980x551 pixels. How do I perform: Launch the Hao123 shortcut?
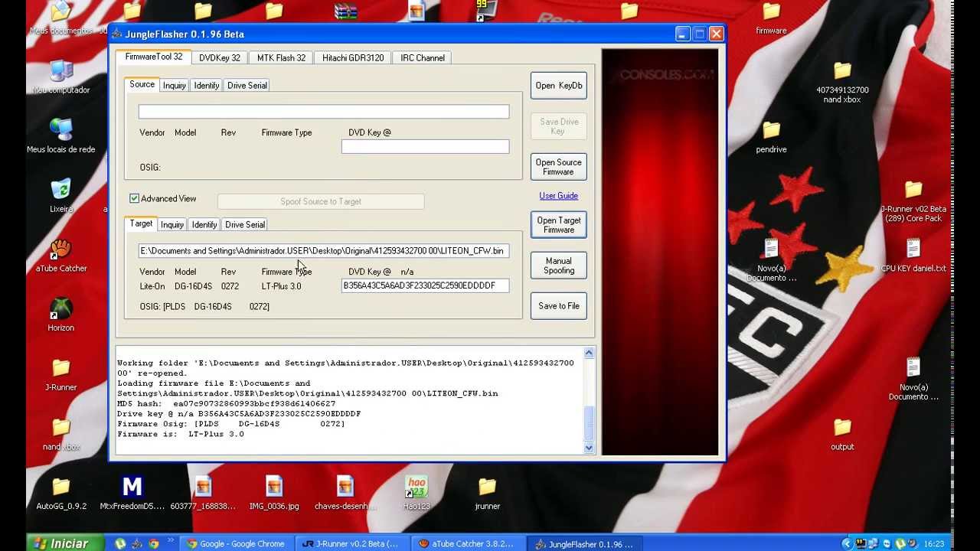(x=416, y=487)
